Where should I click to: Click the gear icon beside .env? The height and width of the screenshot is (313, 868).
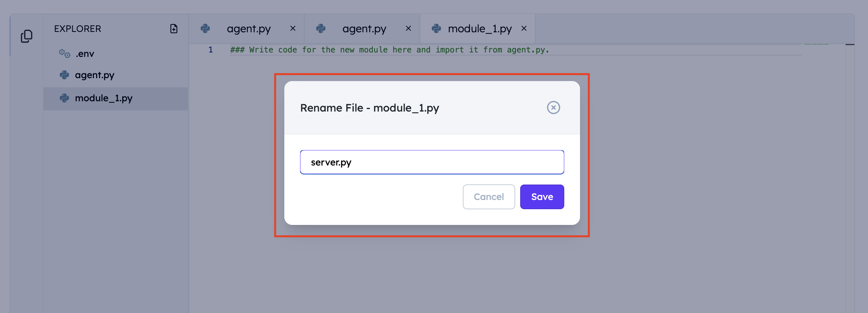click(x=65, y=54)
